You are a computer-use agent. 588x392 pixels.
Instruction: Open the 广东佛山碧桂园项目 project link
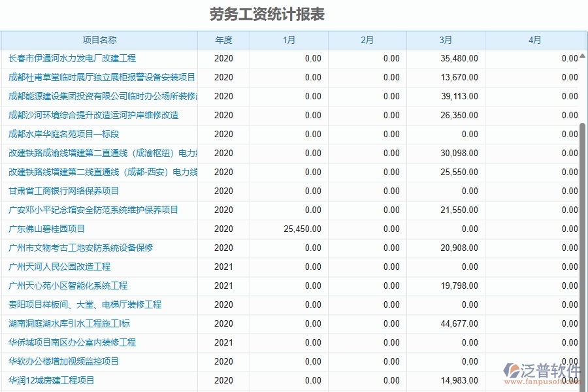point(48,229)
